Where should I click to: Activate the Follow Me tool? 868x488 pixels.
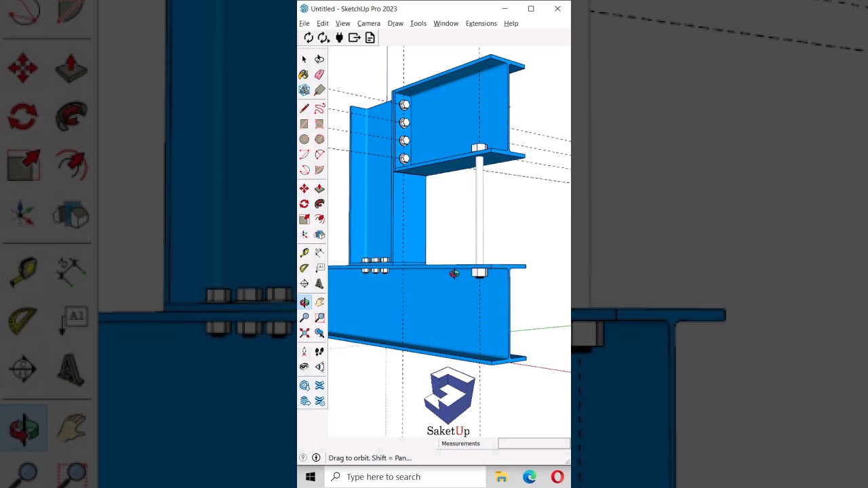pos(319,204)
